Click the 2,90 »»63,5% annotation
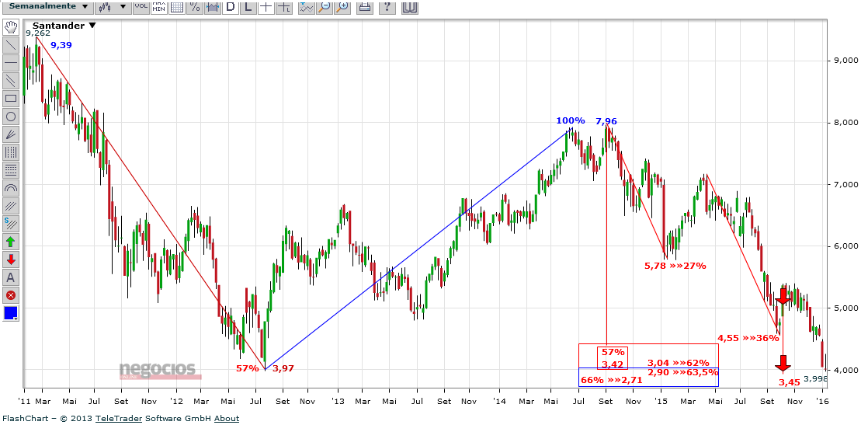Screen dimensions: 868x425 pos(682,372)
